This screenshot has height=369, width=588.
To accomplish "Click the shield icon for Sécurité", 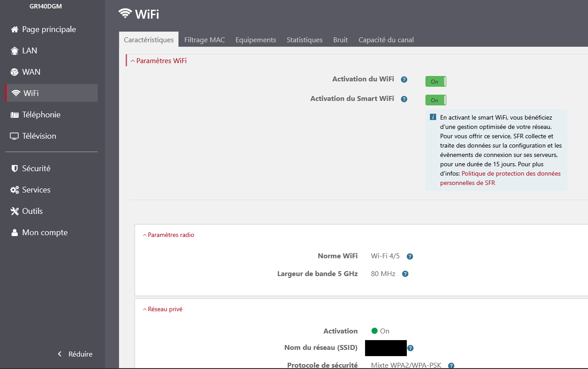I will [15, 168].
